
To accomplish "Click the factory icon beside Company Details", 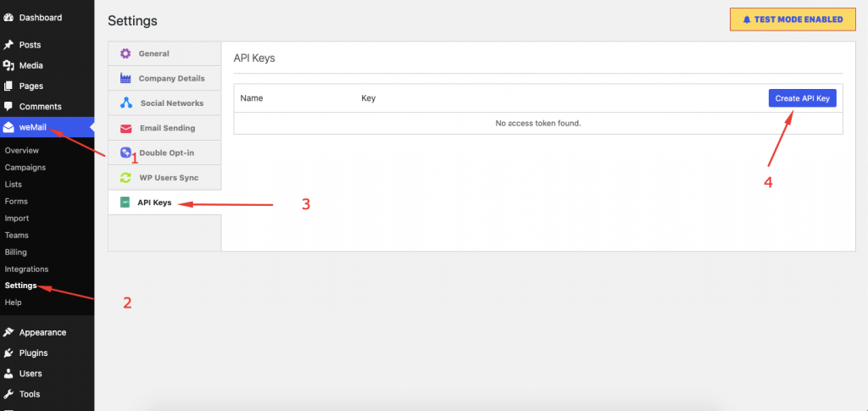I will (125, 78).
